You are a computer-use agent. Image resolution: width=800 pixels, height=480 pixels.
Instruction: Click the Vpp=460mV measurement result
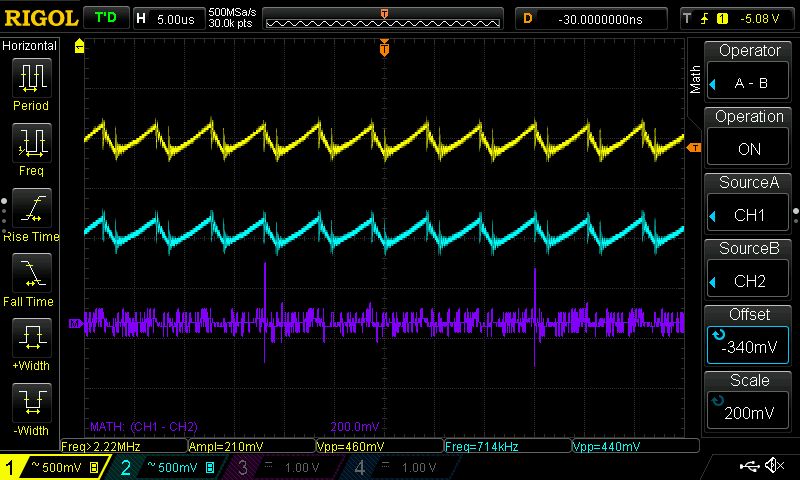[x=380, y=446]
